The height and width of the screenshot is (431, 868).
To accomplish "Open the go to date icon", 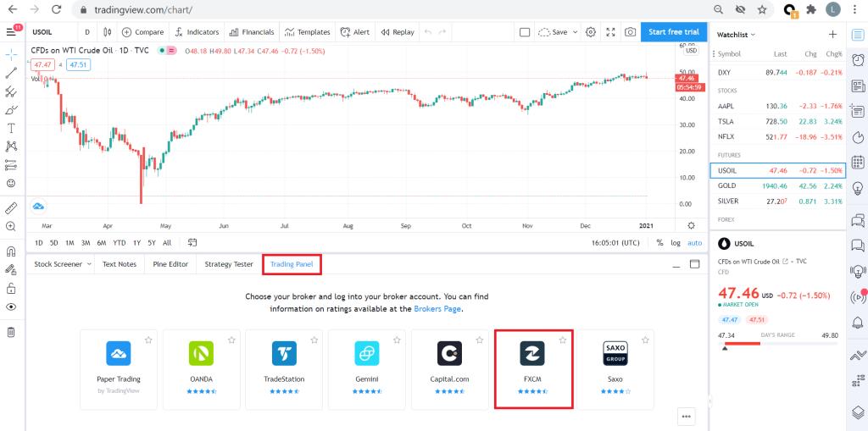I will coord(192,242).
